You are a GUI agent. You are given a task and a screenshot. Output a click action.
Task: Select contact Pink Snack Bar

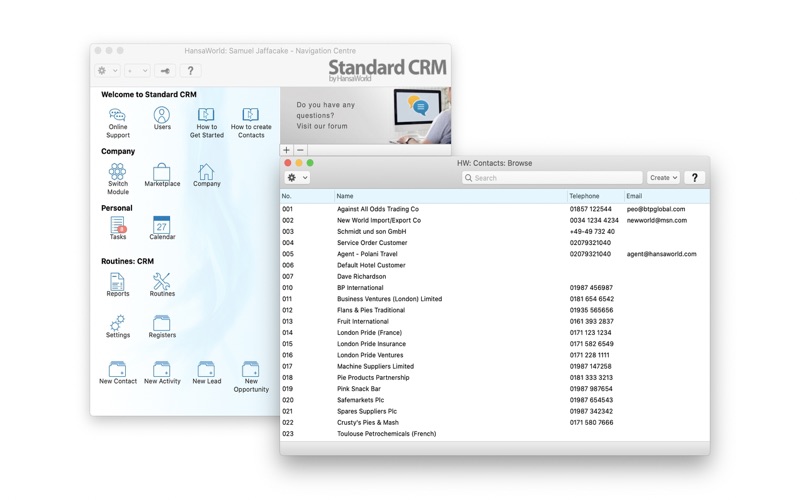point(494,389)
